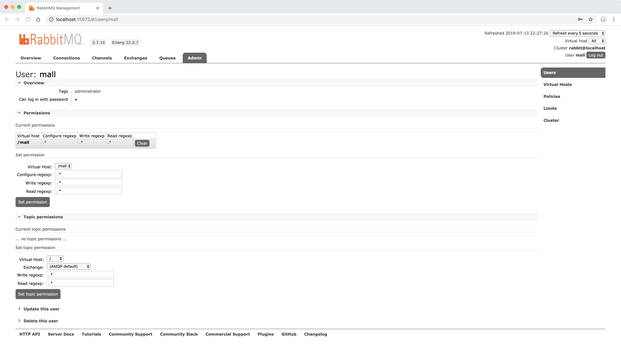The height and width of the screenshot is (364, 621).
Task: Click the Virtual Hosts sidebar link
Action: [x=558, y=84]
